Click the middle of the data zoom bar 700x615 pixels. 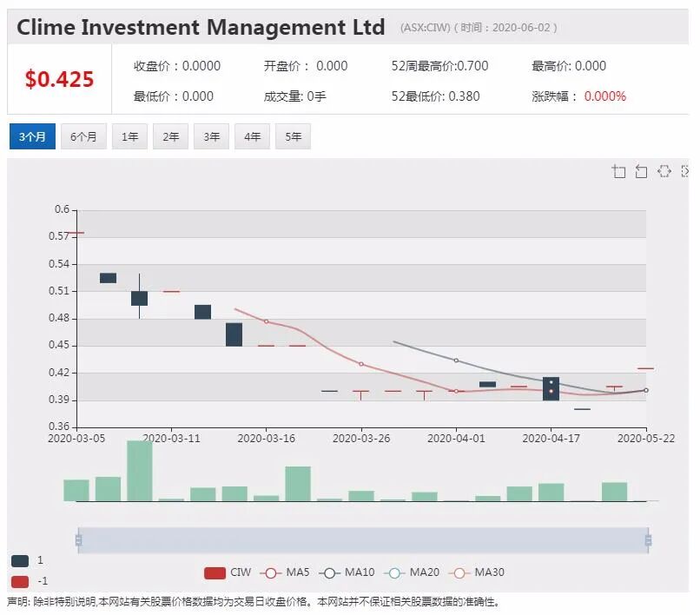(363, 540)
